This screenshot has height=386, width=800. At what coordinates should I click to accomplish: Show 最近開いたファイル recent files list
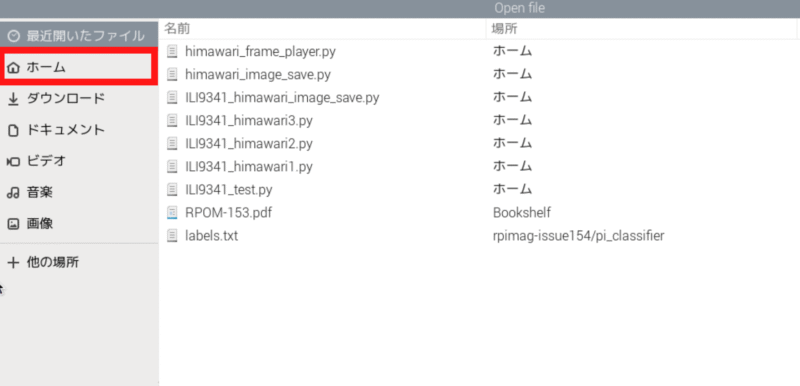click(x=79, y=36)
